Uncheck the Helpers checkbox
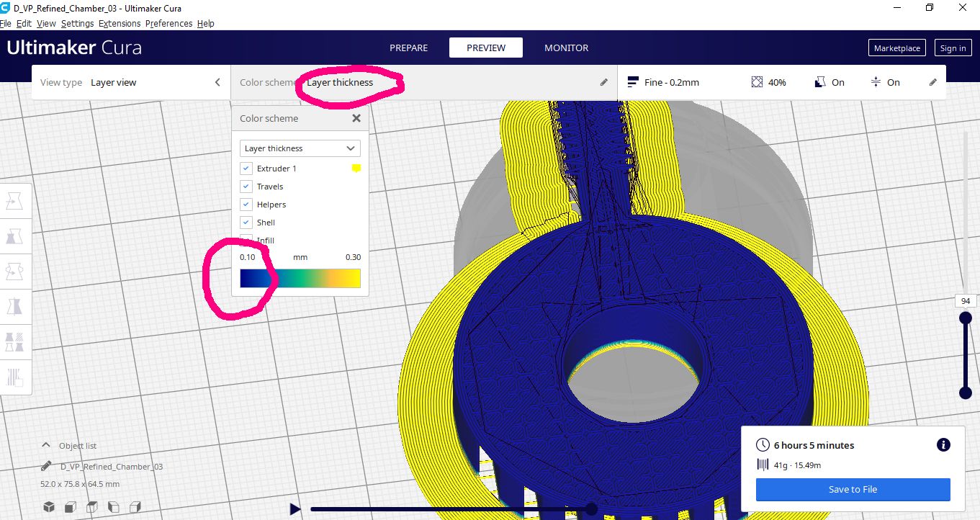Viewport: 980px width, 520px height. click(x=246, y=204)
